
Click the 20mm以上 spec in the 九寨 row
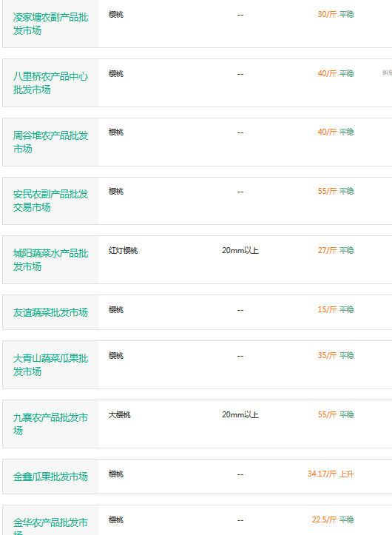[x=240, y=415]
